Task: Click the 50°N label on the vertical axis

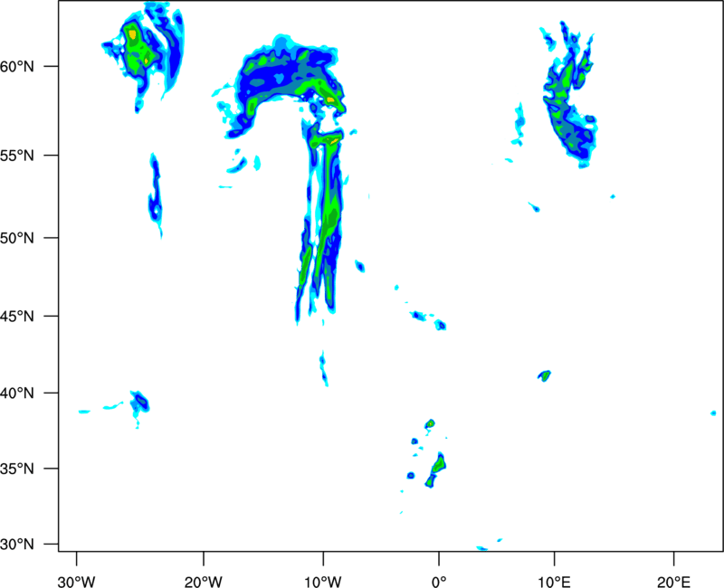Action: click(x=17, y=238)
